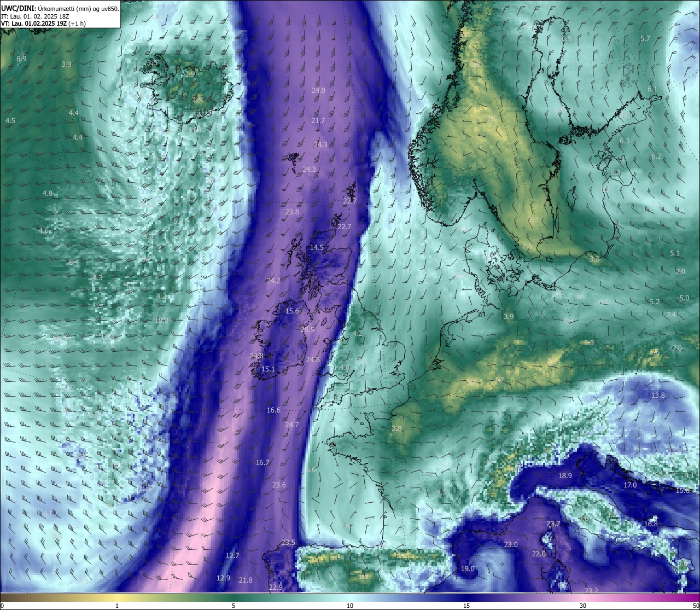
Task: Click the 12.7 value label
Action: (232, 555)
